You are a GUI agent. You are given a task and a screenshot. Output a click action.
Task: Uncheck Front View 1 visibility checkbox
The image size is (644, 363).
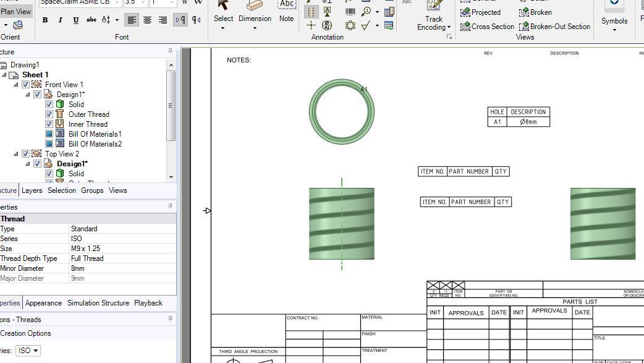point(25,84)
